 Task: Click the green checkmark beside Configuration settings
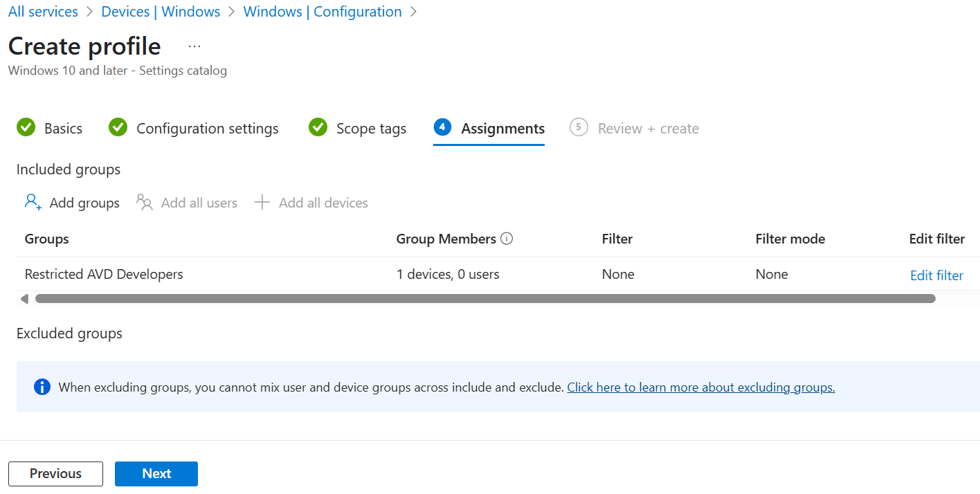pos(118,127)
